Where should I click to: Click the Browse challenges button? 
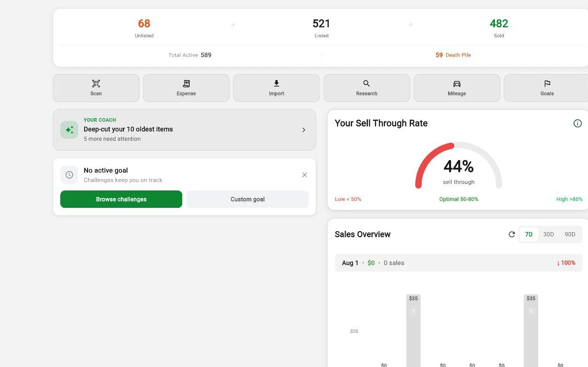(121, 199)
